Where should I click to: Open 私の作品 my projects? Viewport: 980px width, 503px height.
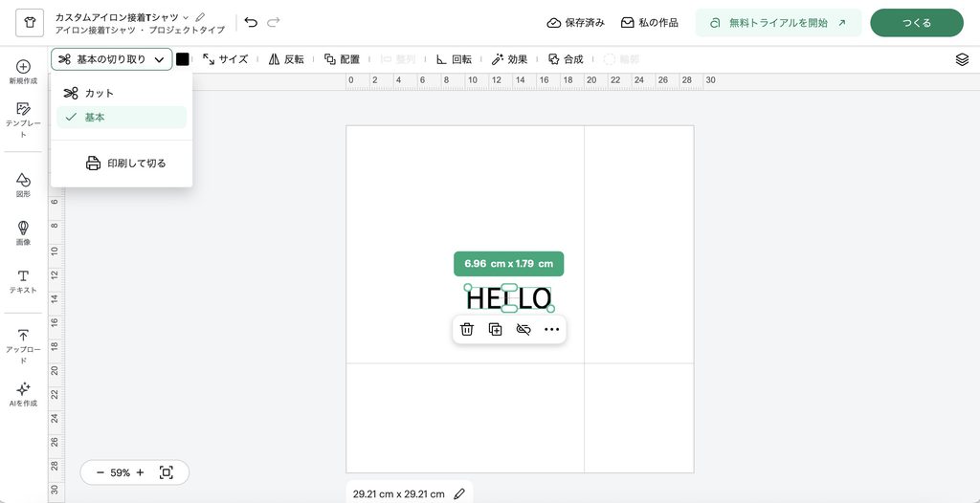coord(650,23)
